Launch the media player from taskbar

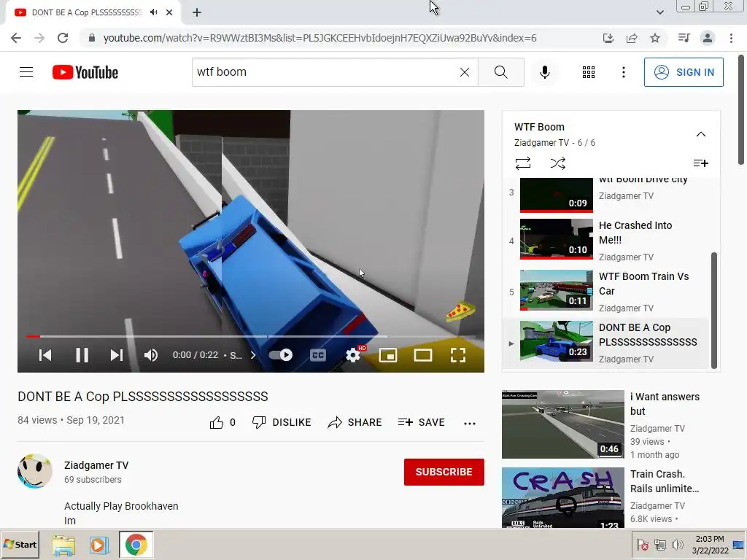[x=98, y=545]
